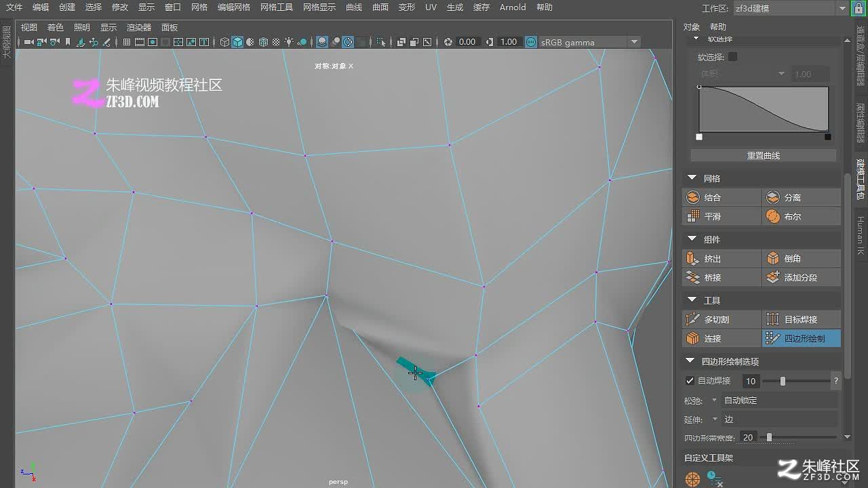Enable wireframe display cube icon
This screenshot has width=868, height=488.
224,42
